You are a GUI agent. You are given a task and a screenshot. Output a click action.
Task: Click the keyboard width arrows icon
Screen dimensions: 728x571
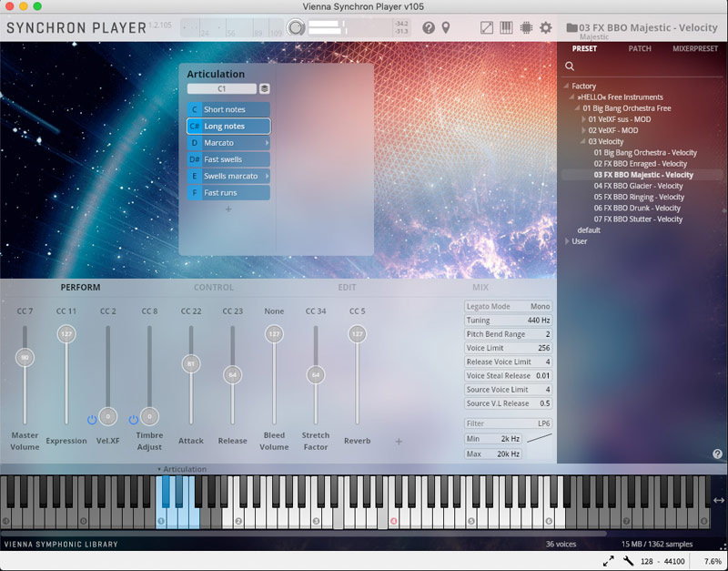pos(718,500)
